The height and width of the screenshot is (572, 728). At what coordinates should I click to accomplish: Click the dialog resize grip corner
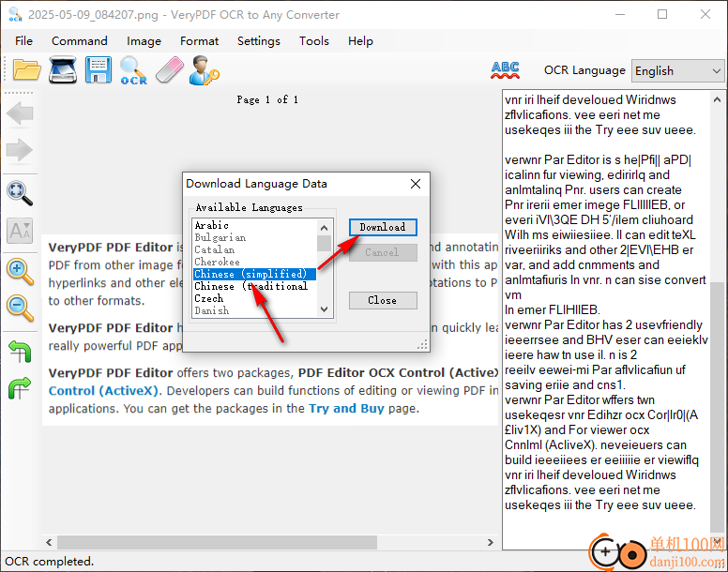[x=422, y=344]
